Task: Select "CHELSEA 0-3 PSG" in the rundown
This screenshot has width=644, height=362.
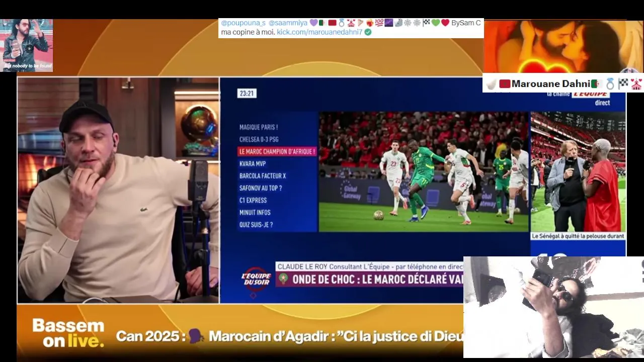Action: tap(259, 139)
